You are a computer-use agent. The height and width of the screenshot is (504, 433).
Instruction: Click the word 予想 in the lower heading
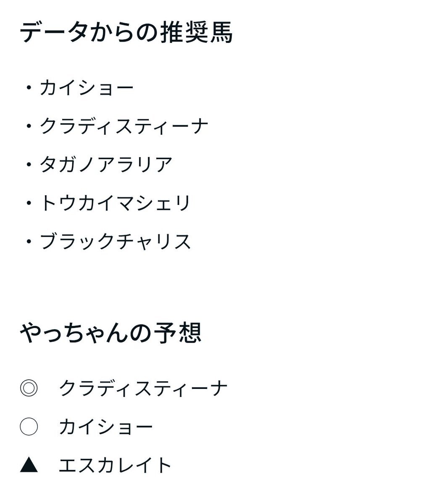click(x=178, y=333)
